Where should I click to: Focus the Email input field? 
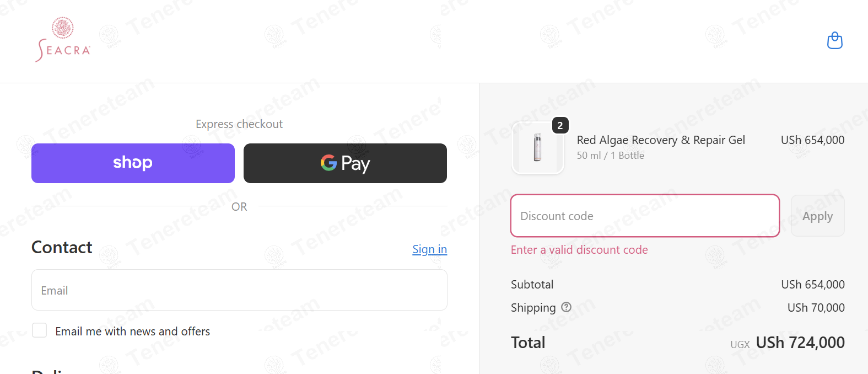pyautogui.click(x=239, y=290)
